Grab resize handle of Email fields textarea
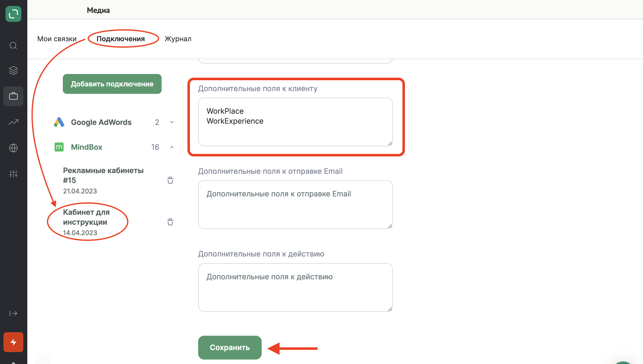 click(390, 226)
